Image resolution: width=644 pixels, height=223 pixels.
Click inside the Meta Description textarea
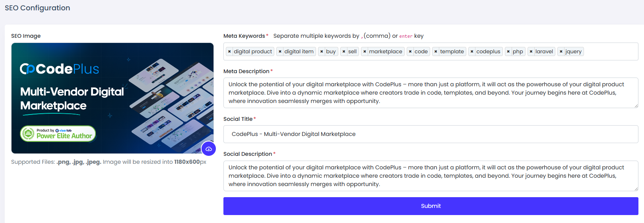[431, 93]
